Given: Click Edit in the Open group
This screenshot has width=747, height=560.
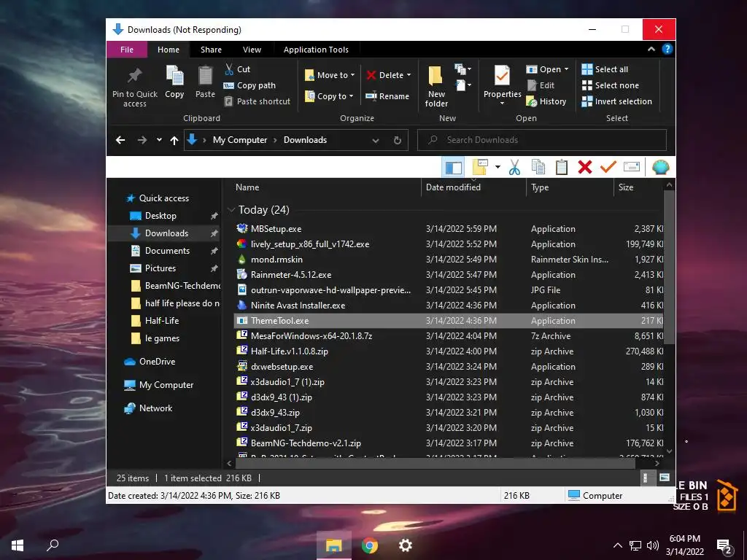Looking at the screenshot, I should (541, 85).
